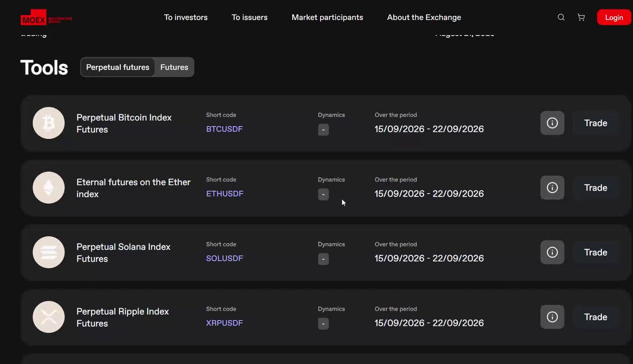Click the SOLUSDF short code

[x=225, y=258]
